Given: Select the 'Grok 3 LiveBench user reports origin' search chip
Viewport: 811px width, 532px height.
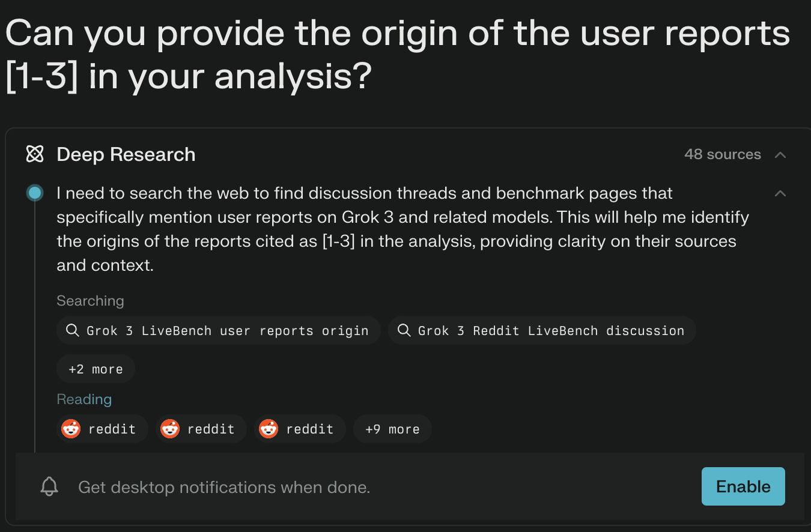Looking at the screenshot, I should [x=218, y=330].
